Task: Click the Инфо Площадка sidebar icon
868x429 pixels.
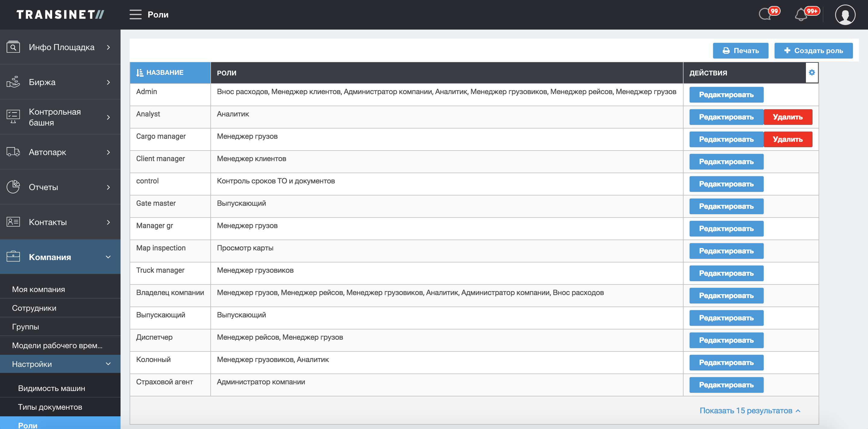Action: [x=13, y=47]
